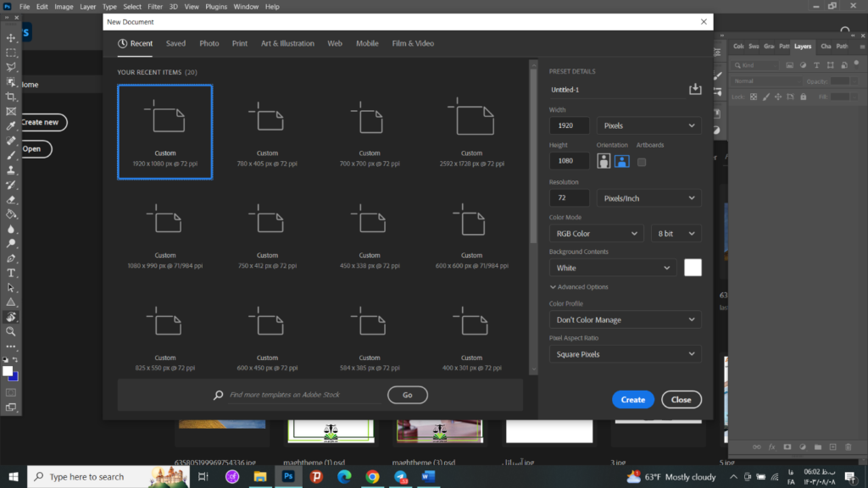
Task: Set orientation to portrait
Action: tap(604, 161)
